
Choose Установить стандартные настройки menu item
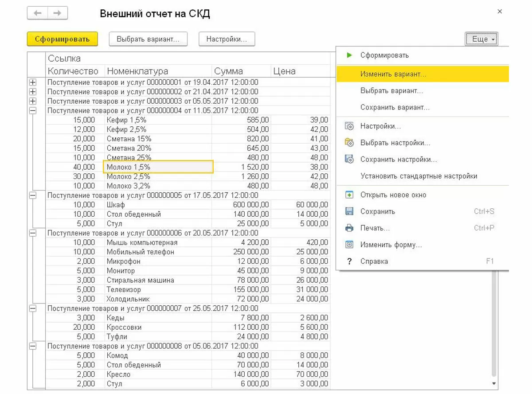coord(419,176)
